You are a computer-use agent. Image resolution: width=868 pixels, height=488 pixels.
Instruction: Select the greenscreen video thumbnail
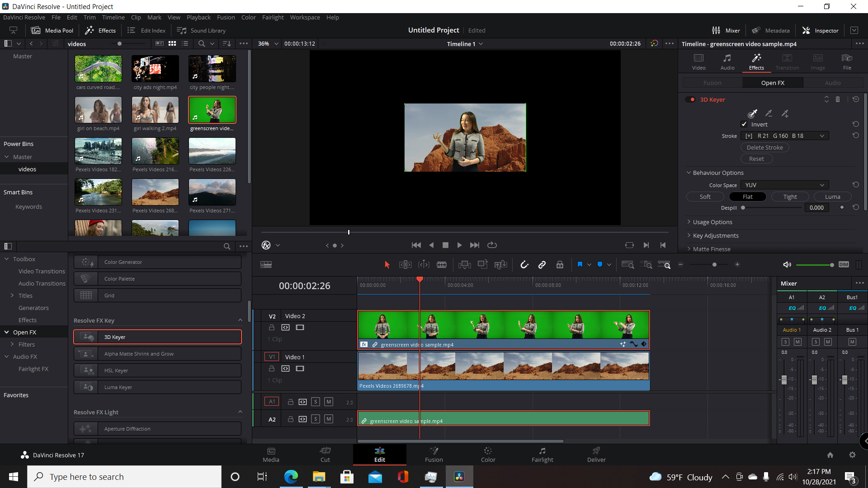(212, 110)
